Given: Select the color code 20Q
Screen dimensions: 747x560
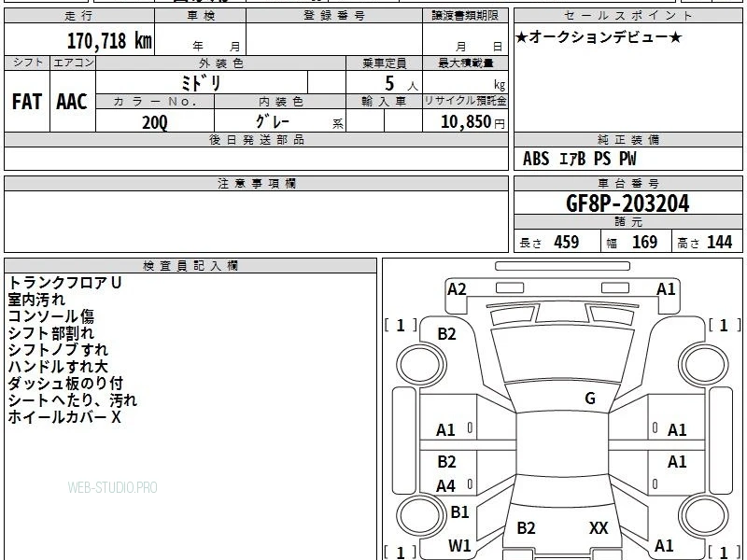Looking at the screenshot, I should 155,122.
